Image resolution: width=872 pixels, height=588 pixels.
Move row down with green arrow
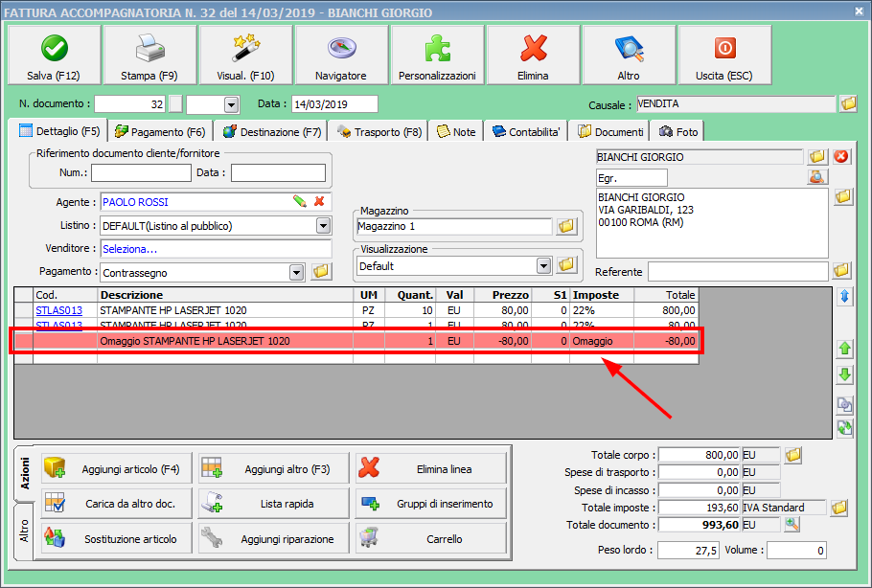point(845,375)
